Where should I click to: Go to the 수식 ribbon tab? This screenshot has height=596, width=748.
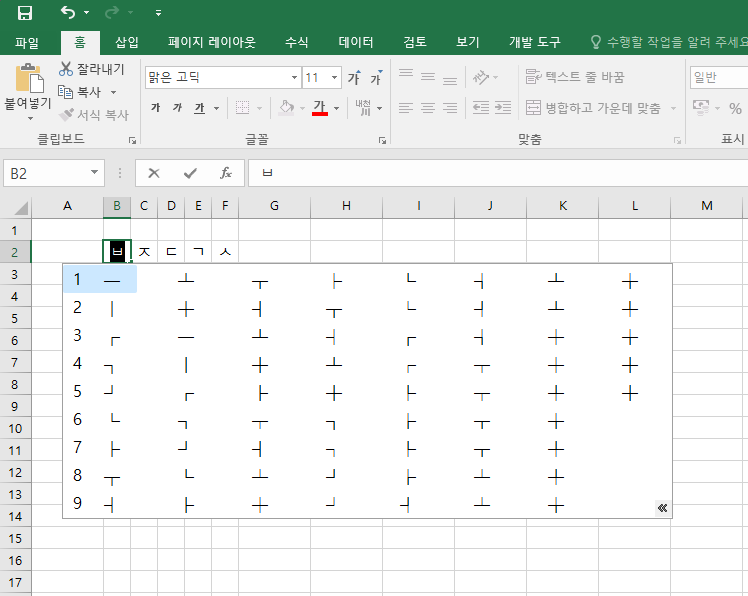pyautogui.click(x=296, y=42)
